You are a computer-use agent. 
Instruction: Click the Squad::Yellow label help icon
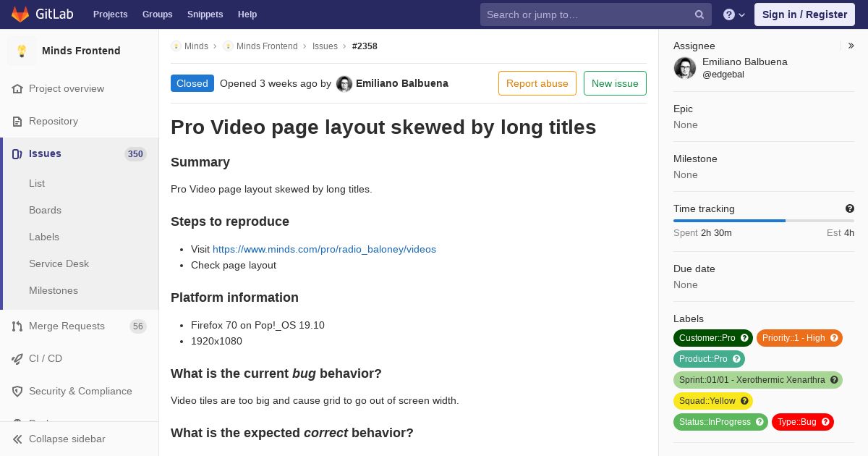744,401
